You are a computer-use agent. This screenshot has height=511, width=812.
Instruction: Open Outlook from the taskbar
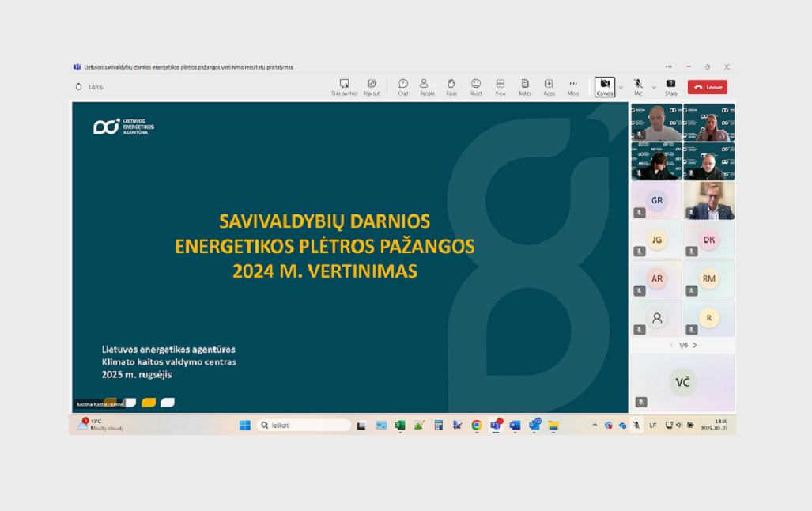534,426
